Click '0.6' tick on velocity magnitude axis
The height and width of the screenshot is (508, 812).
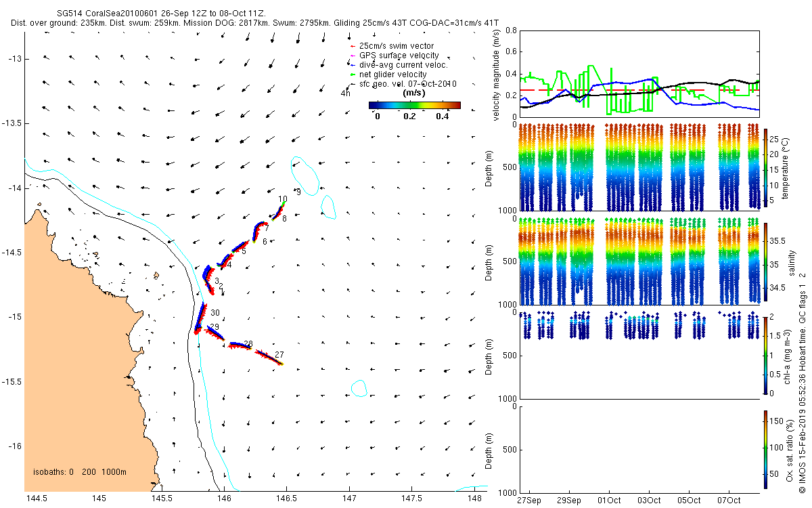511,52
